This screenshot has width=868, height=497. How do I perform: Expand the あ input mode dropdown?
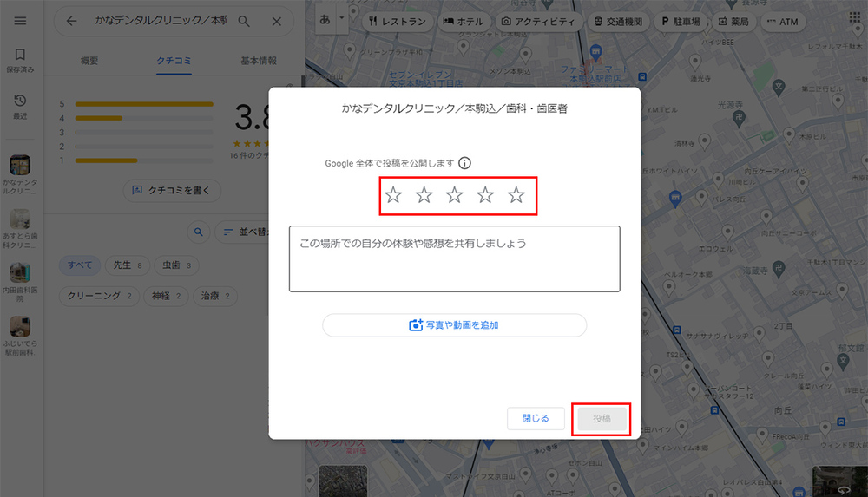(x=342, y=18)
